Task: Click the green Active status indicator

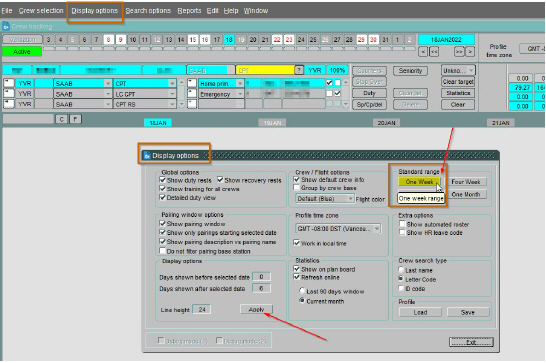Action: point(22,52)
